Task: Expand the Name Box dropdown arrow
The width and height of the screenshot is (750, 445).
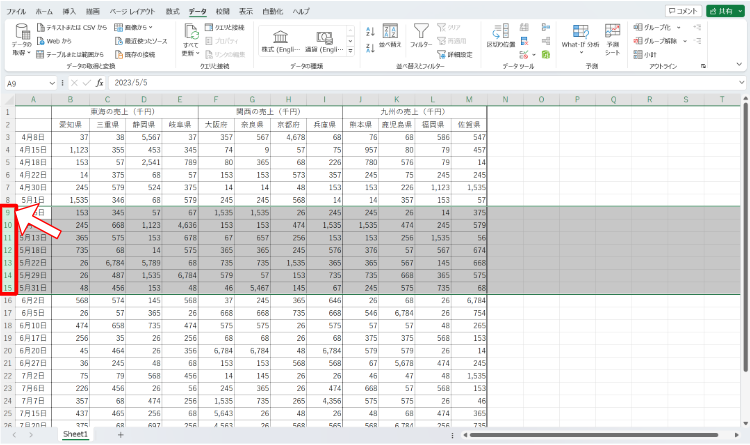Action: (52, 83)
